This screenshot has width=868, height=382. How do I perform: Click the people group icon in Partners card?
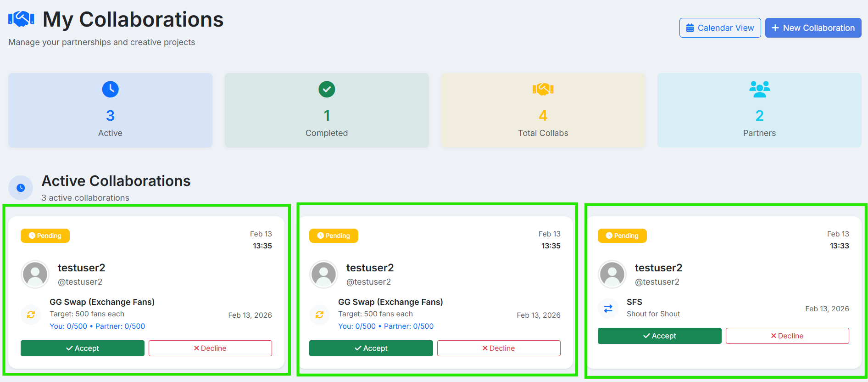(759, 89)
